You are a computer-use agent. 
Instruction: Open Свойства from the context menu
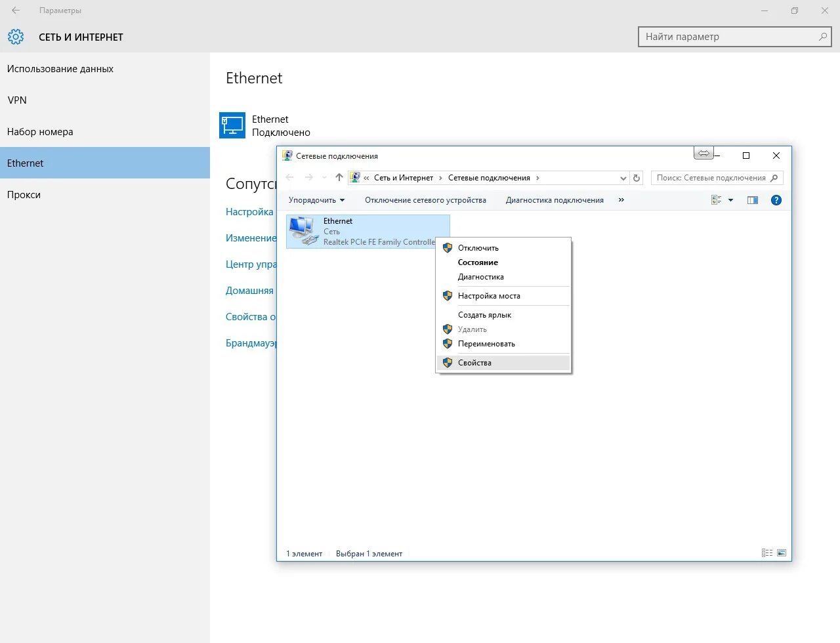click(x=503, y=363)
